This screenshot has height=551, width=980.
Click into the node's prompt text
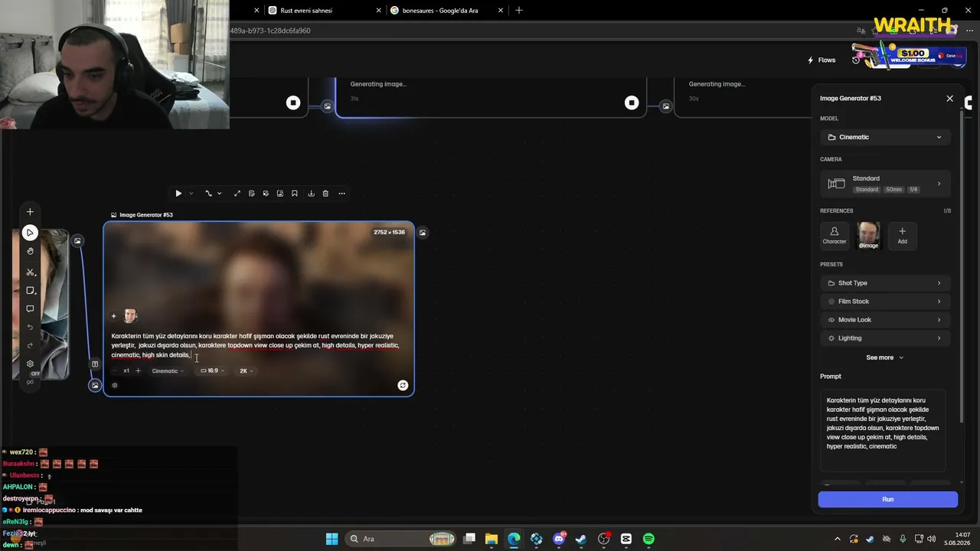[255, 345]
